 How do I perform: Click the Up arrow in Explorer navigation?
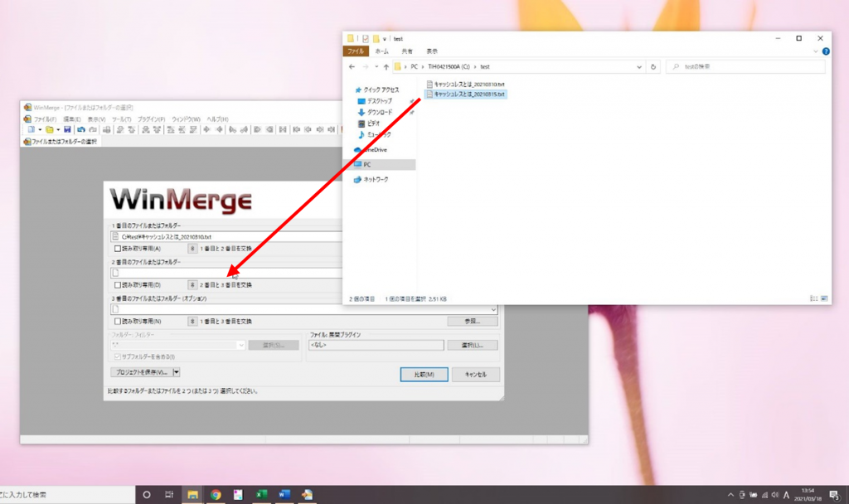point(386,66)
